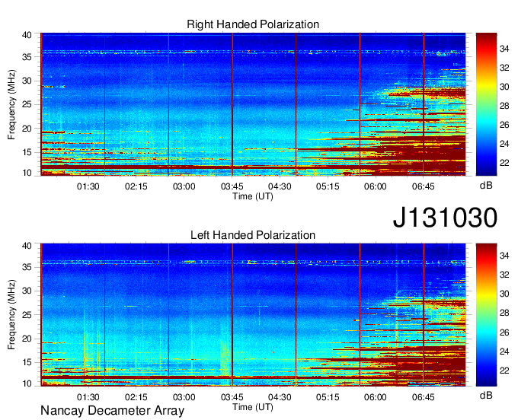Click Time (UT) label under Right Handed plot
The height and width of the screenshot is (420, 518).
(x=253, y=196)
